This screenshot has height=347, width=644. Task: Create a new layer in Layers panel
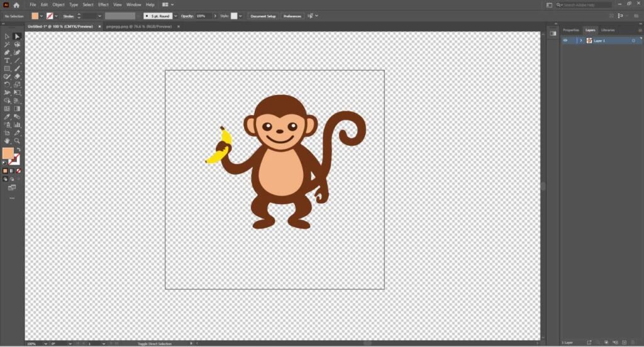pos(625,342)
